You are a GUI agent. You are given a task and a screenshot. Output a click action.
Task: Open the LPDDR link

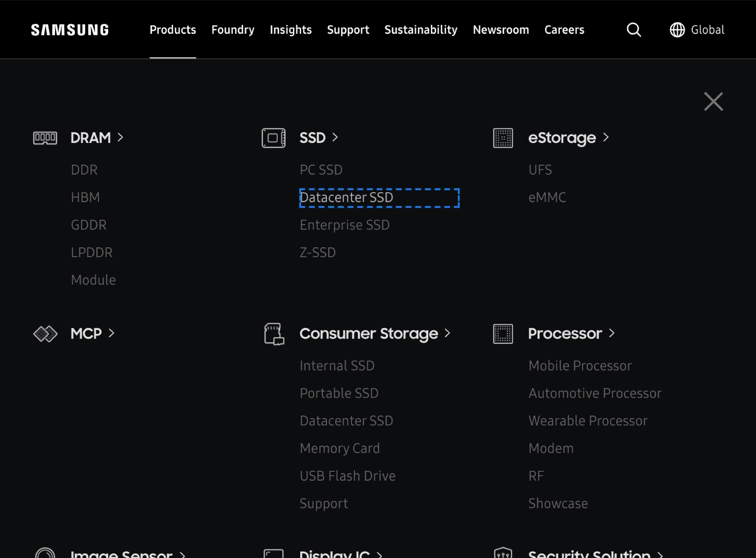click(x=91, y=252)
